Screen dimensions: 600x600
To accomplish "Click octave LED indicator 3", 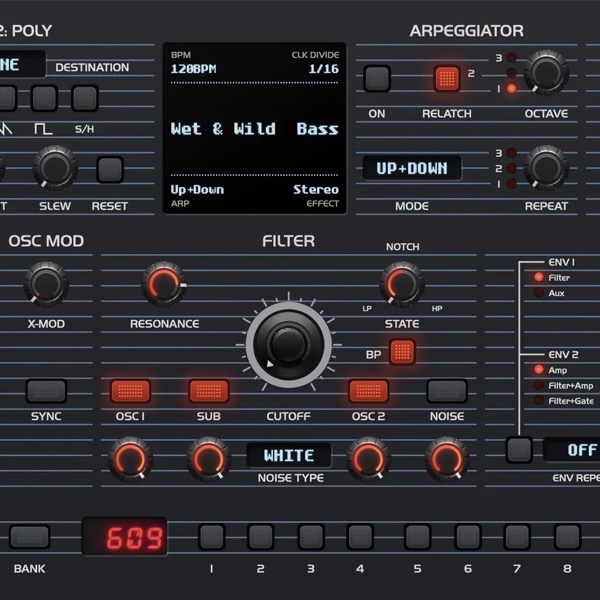I will point(511,58).
